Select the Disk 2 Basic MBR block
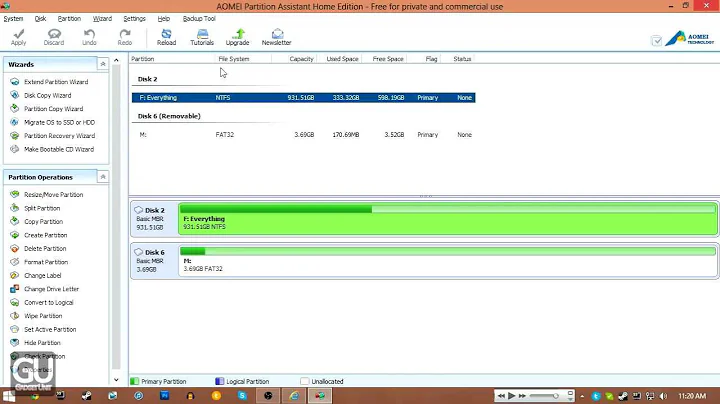Viewport: 720px width, 404px height. point(154,219)
